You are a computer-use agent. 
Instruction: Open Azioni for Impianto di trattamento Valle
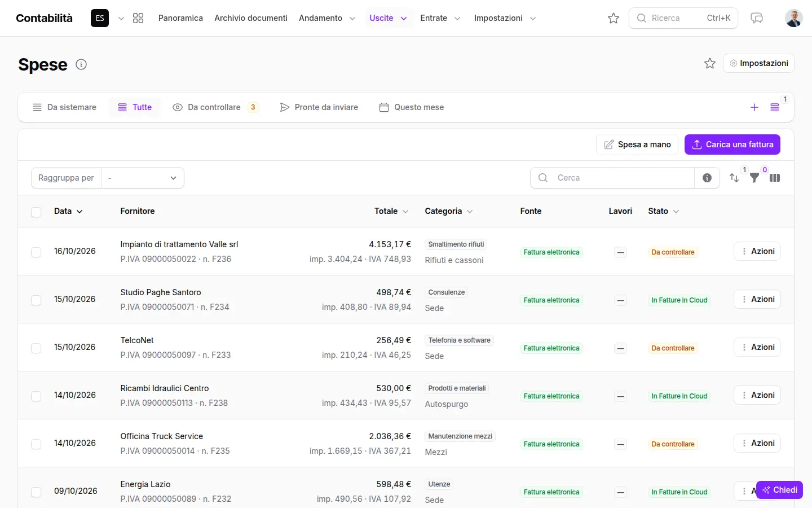[757, 251]
